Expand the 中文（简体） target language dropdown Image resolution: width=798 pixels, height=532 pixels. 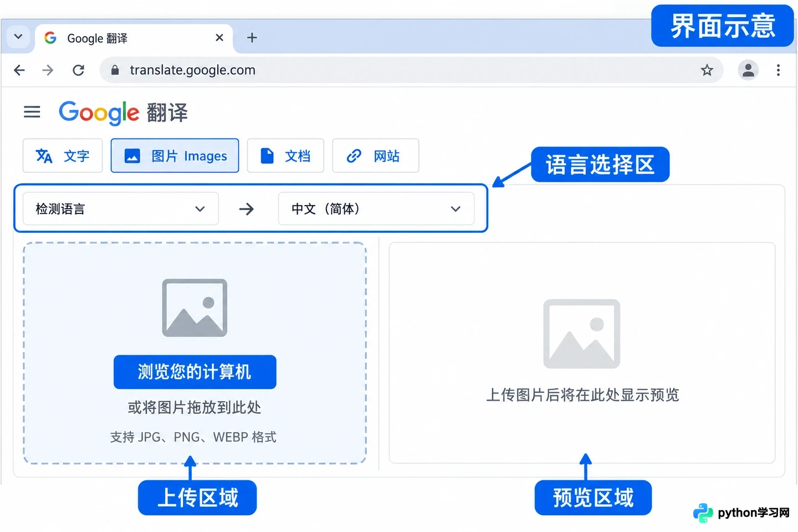[376, 209]
